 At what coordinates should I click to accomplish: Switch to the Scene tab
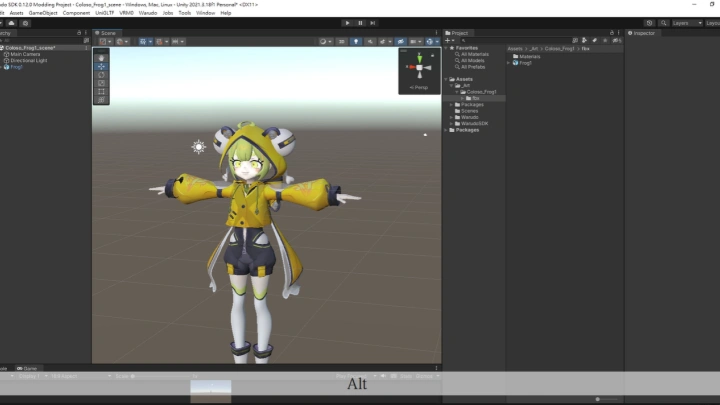[x=106, y=33]
